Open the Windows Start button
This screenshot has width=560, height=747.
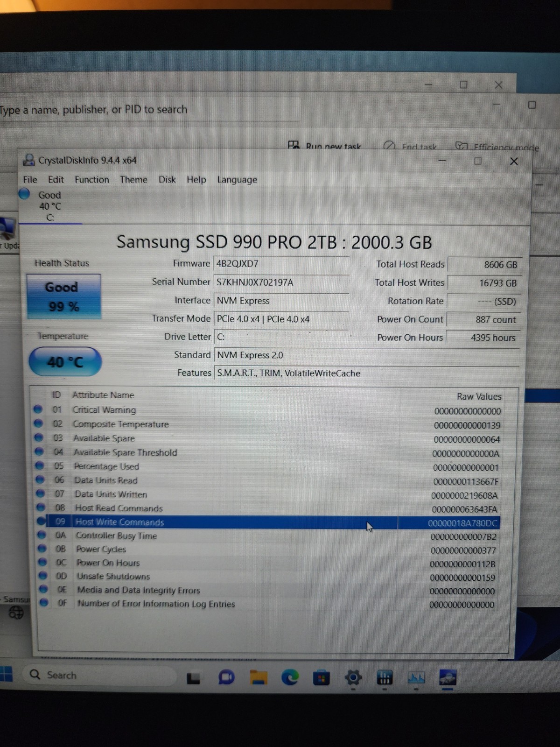click(6, 674)
